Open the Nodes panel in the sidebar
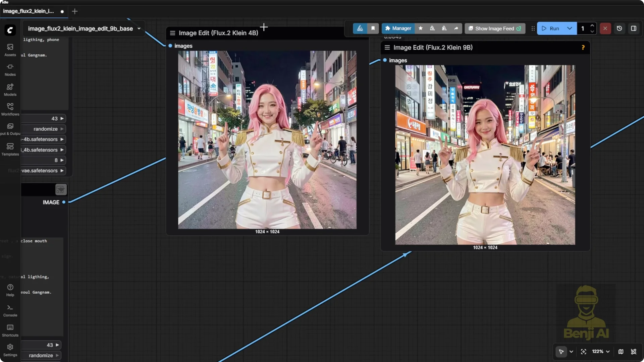Screen dimensions: 644x362 coord(10,69)
